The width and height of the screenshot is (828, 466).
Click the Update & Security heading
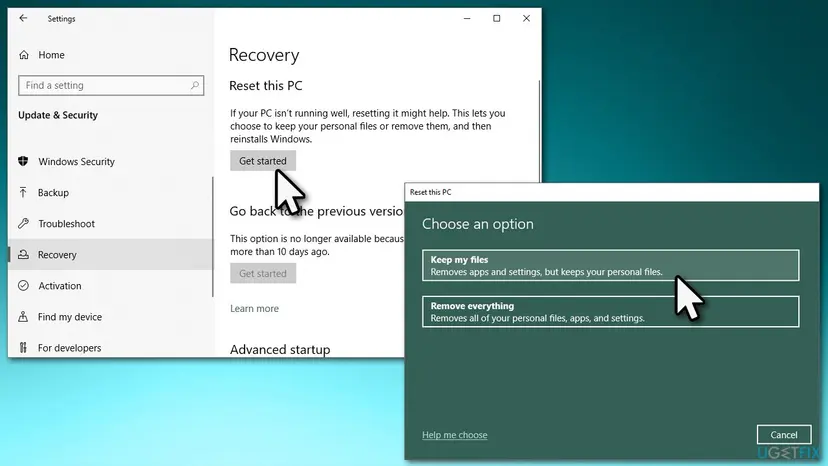point(58,115)
